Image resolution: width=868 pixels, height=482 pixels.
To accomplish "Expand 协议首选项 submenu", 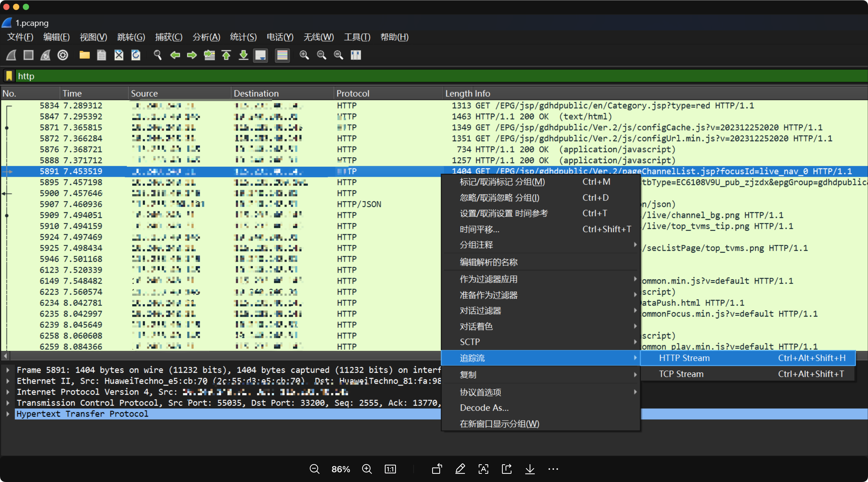I will coord(541,392).
